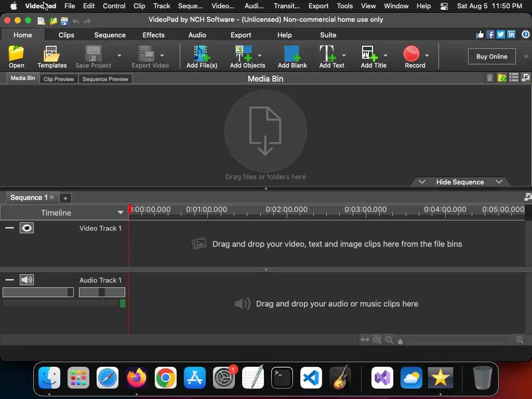Open the Audio ribbon tab
Image resolution: width=532 pixels, height=399 pixels.
tap(197, 35)
